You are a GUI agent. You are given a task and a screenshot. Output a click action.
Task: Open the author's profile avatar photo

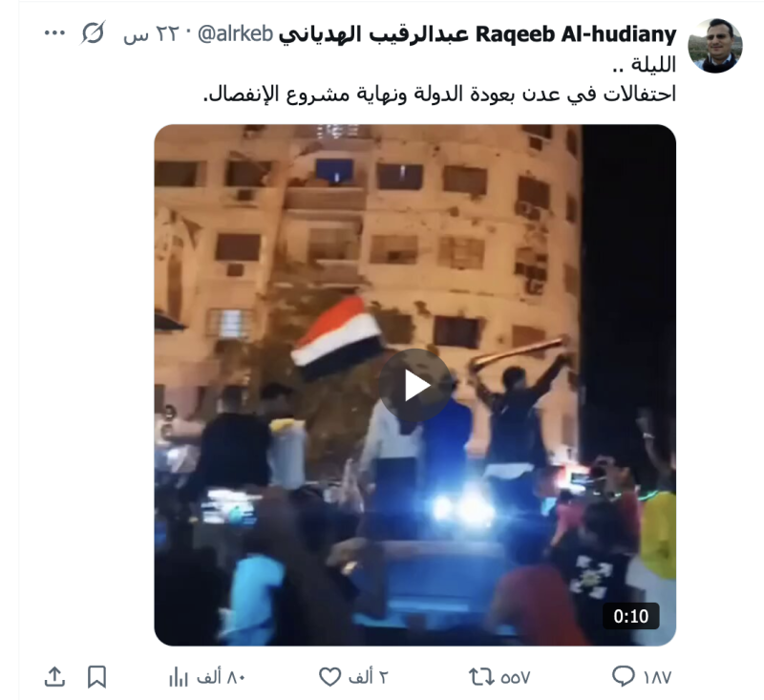click(714, 46)
